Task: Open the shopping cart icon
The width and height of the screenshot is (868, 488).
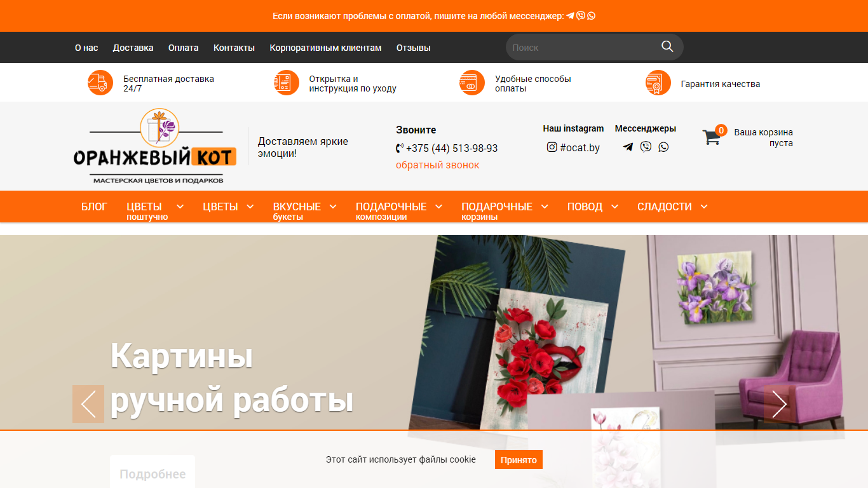Action: click(x=711, y=137)
